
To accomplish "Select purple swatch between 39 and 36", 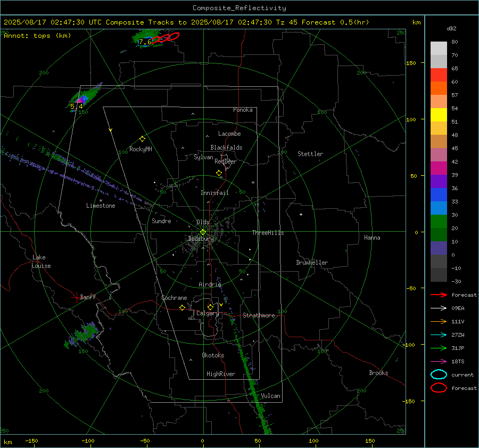I will [x=439, y=182].
